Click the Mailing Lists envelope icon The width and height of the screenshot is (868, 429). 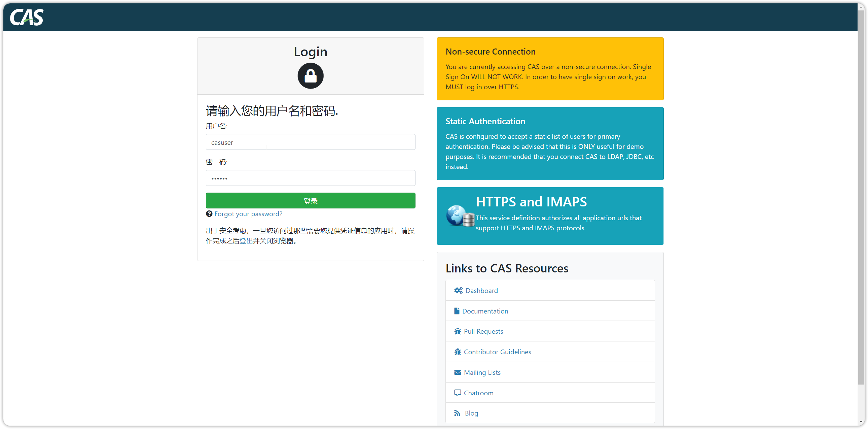pos(457,372)
